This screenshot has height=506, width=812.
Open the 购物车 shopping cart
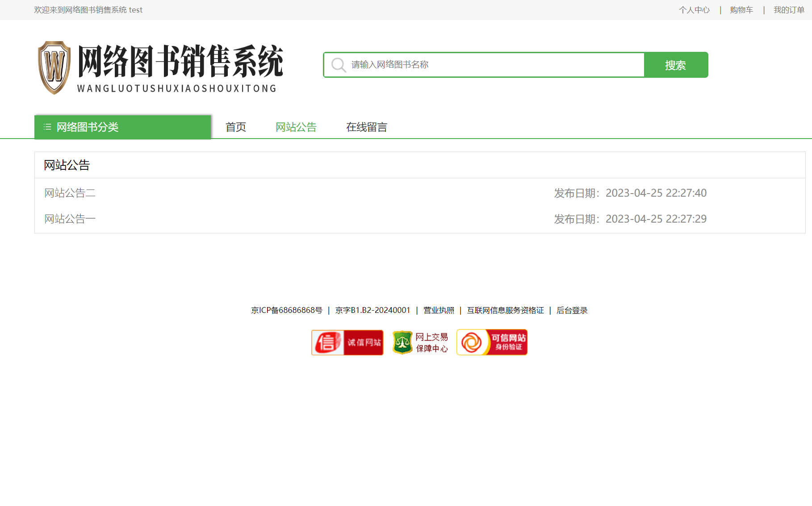[x=741, y=9]
